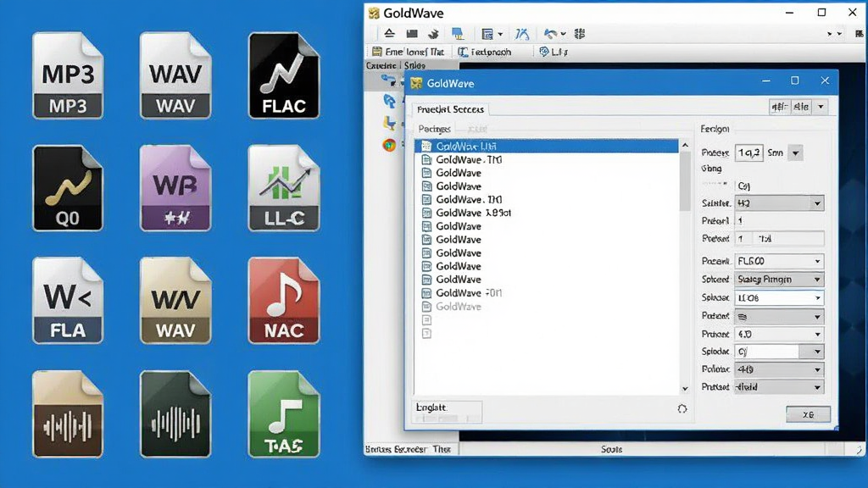Open the LL-C chart file icon
868x488 pixels.
coord(284,187)
